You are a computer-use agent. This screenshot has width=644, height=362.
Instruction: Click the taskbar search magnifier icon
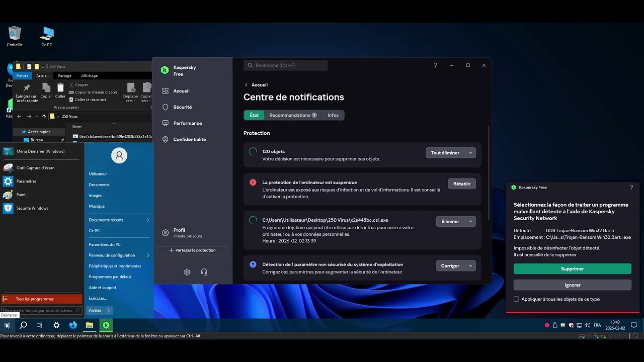tap(23, 325)
